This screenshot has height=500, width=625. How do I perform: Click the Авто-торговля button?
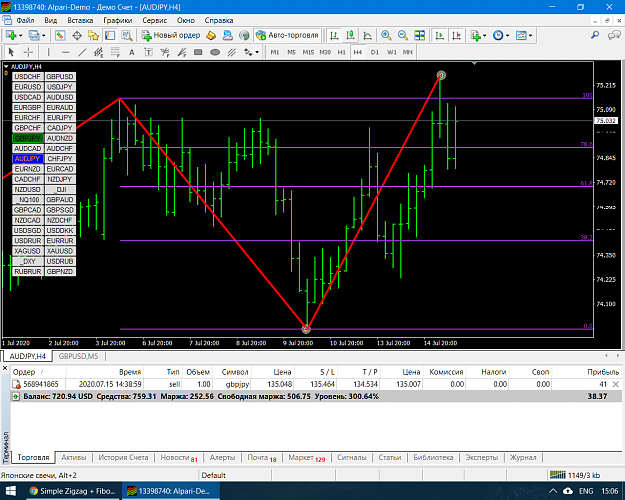[287, 35]
